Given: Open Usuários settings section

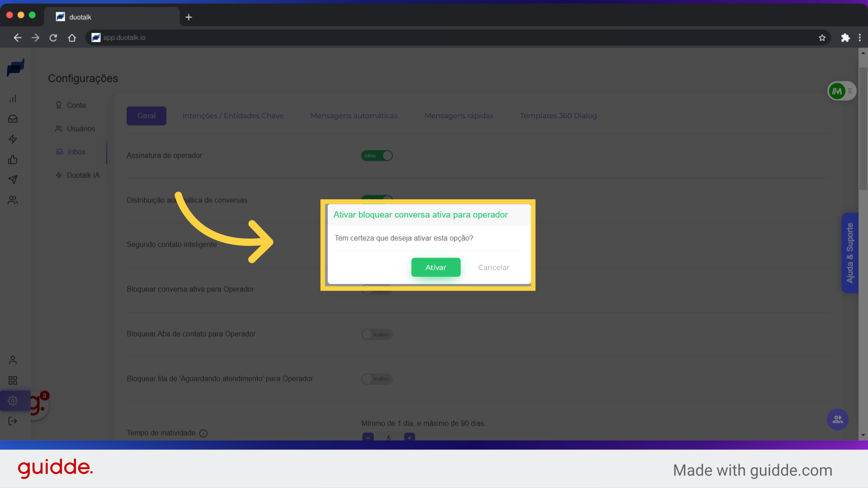Looking at the screenshot, I should (75, 129).
